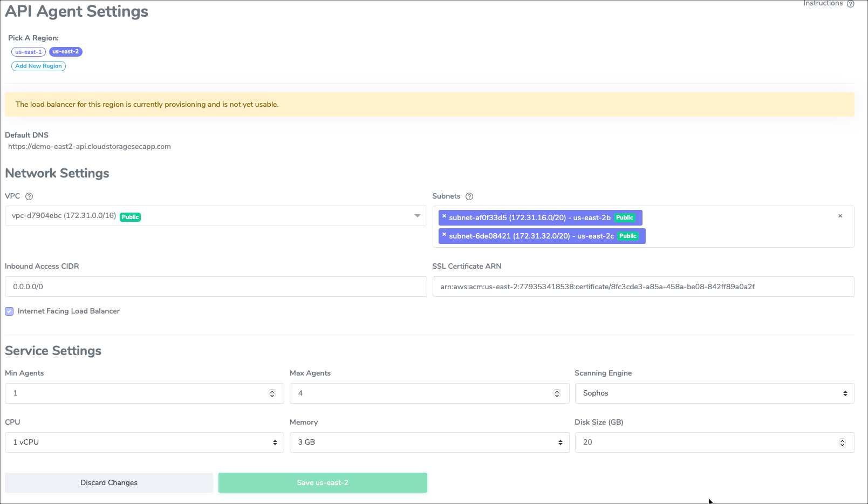Click the Min Agents stepper arrows
This screenshot has width=868, height=504.
[272, 393]
